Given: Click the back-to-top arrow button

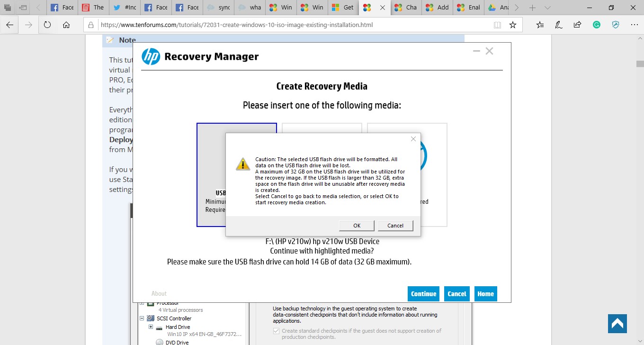Looking at the screenshot, I should tap(617, 324).
